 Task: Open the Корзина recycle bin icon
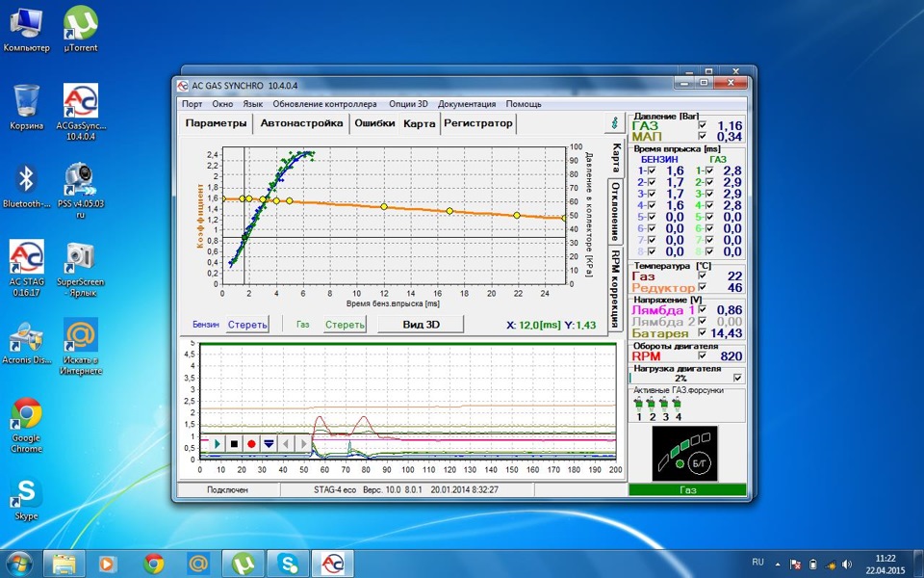coord(27,107)
